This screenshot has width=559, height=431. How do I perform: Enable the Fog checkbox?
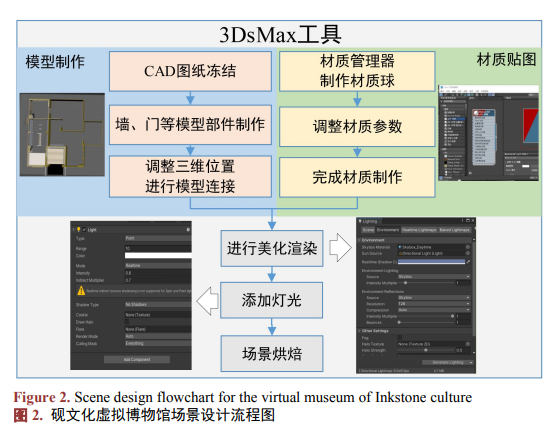(x=400, y=337)
